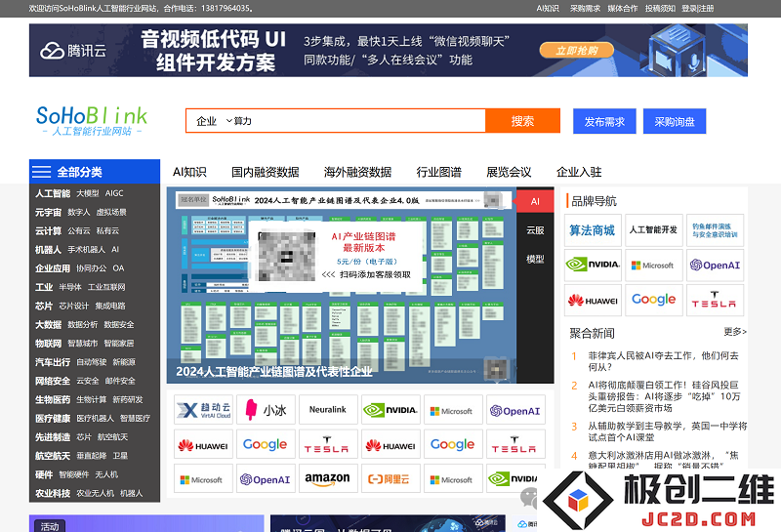Open the top-bar 投稿须知 link

[660, 9]
